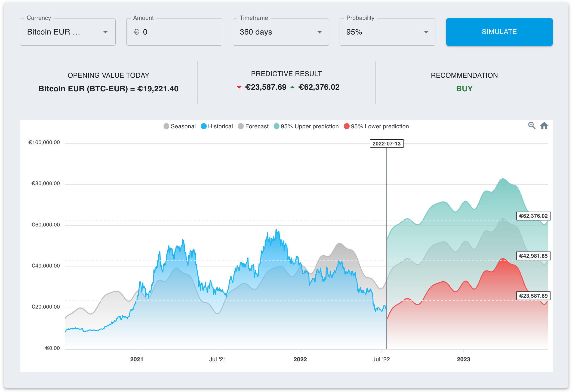Click the 2022-07-13 date marker label

386,144
